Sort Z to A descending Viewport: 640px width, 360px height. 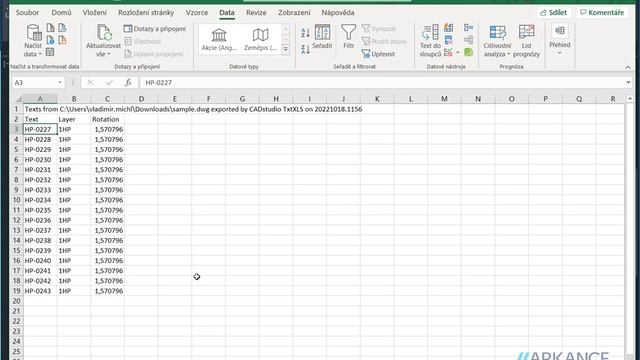[x=305, y=49]
